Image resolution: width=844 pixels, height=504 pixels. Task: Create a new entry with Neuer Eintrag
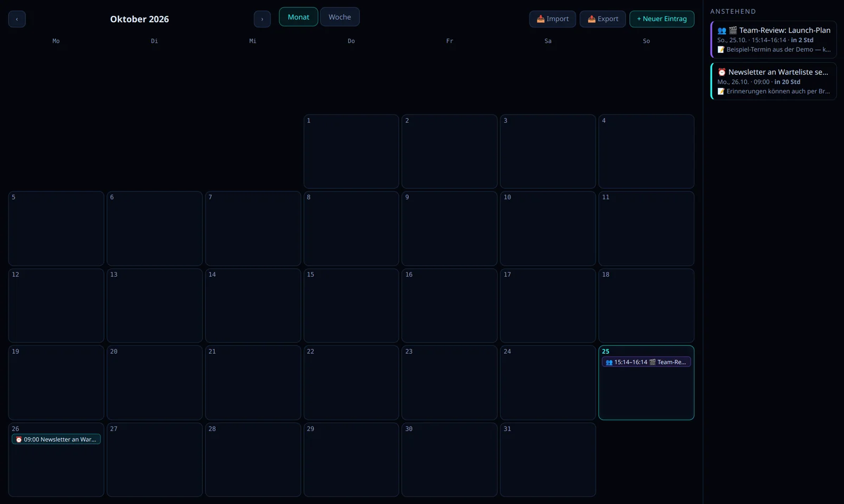(662, 19)
